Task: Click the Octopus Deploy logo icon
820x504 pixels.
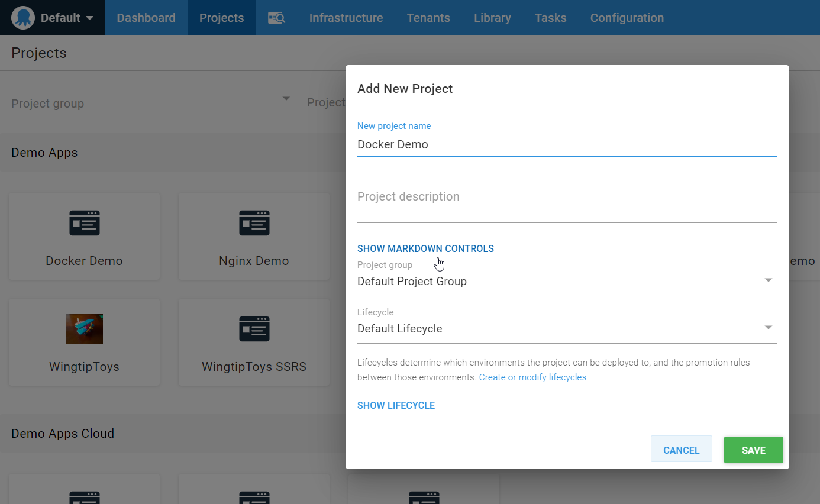Action: pos(23,18)
